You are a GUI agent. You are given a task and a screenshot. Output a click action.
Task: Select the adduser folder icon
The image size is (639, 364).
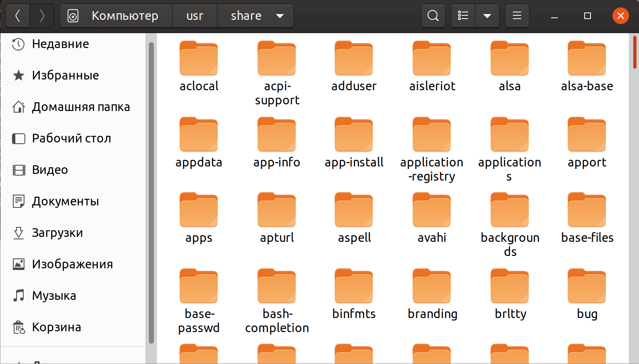coord(354,58)
